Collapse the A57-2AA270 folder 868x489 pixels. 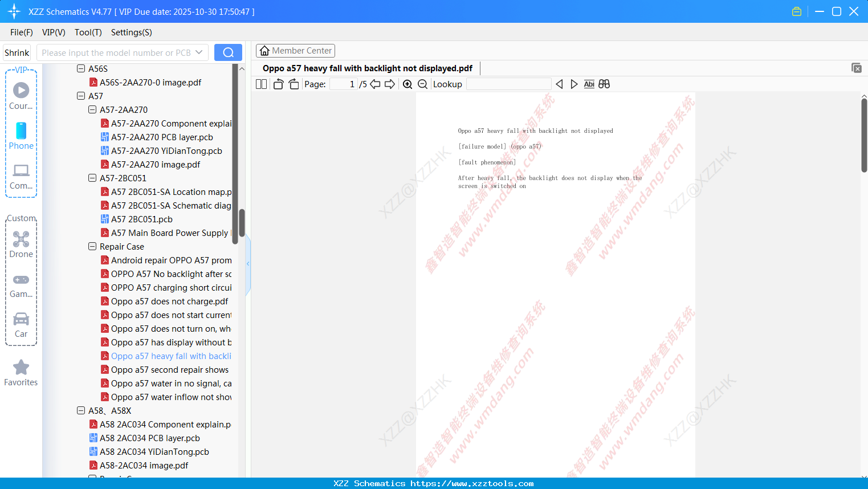92,109
